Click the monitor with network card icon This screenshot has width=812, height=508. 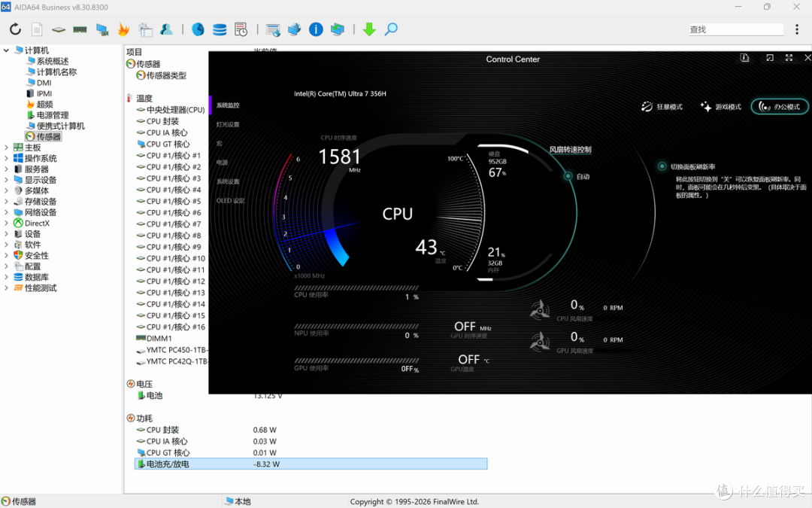pos(102,29)
